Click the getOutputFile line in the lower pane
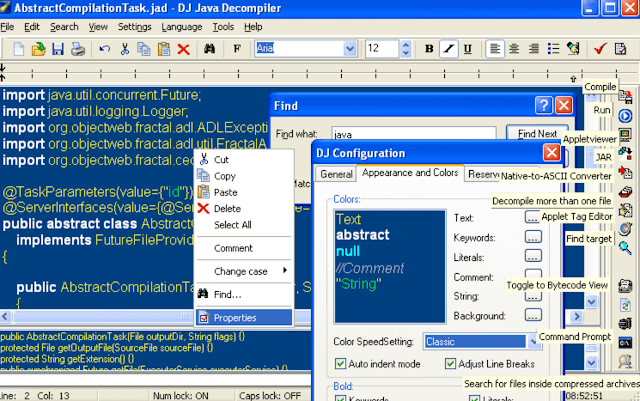Screen dimensions: 640x401 [107, 348]
